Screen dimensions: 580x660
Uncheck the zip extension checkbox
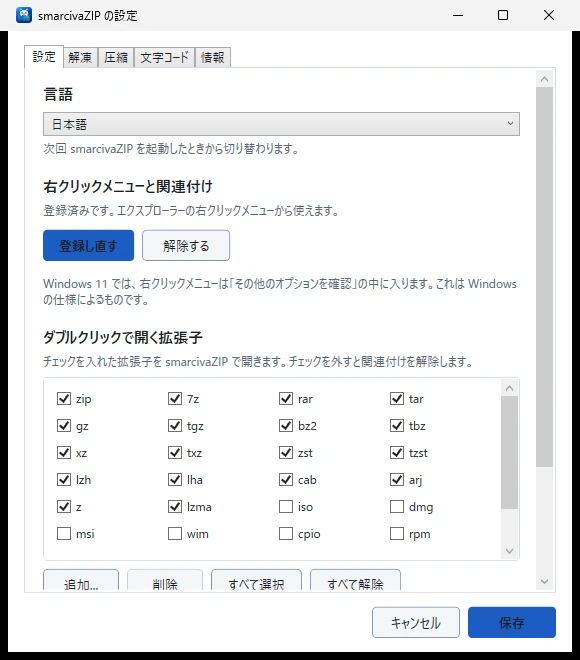tap(64, 398)
